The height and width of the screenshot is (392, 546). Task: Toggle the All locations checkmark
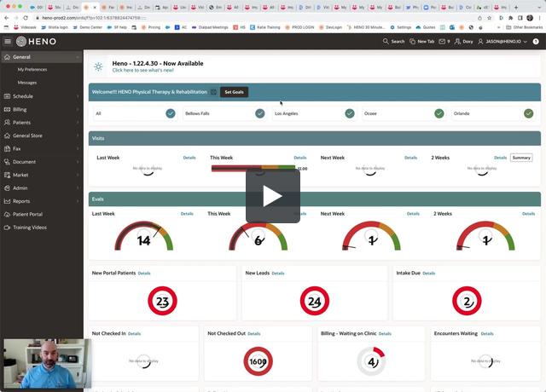171,113
